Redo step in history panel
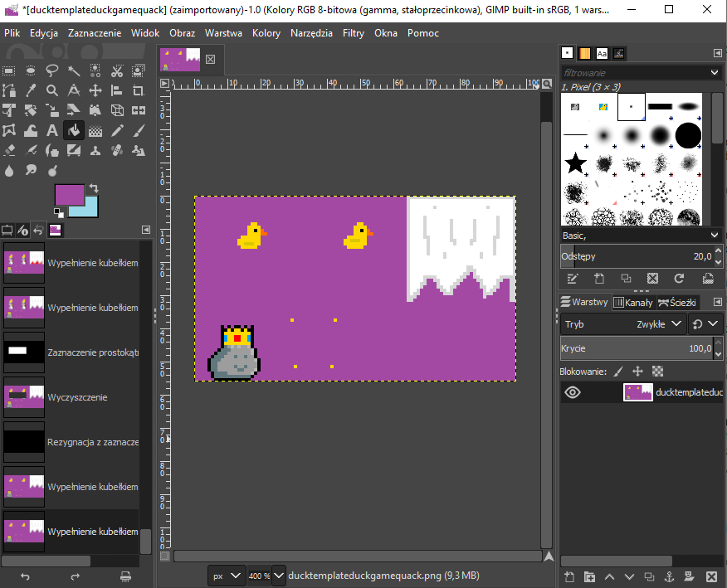The width and height of the screenshot is (727, 588). click(76, 577)
